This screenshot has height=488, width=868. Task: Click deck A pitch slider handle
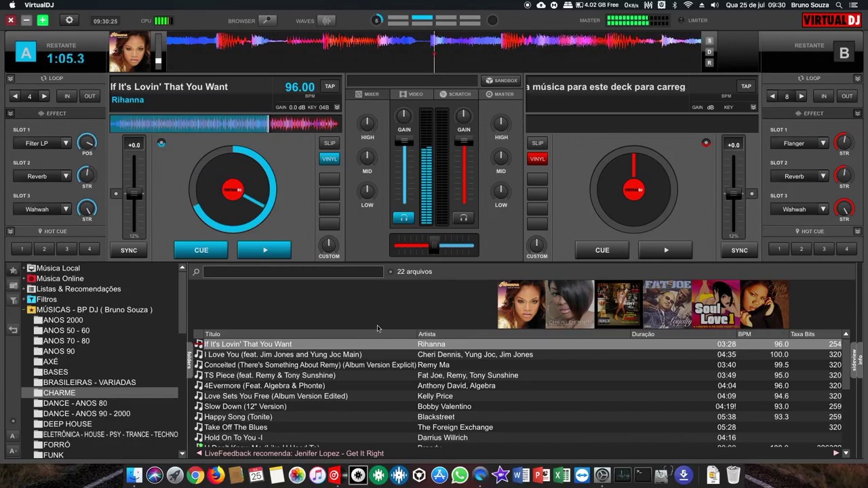coord(134,194)
